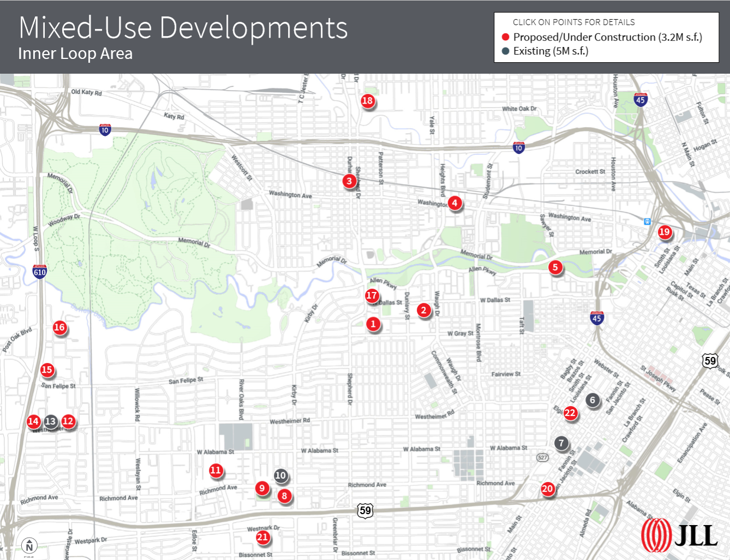Select marker 4 near Heights Blvd

455,202
